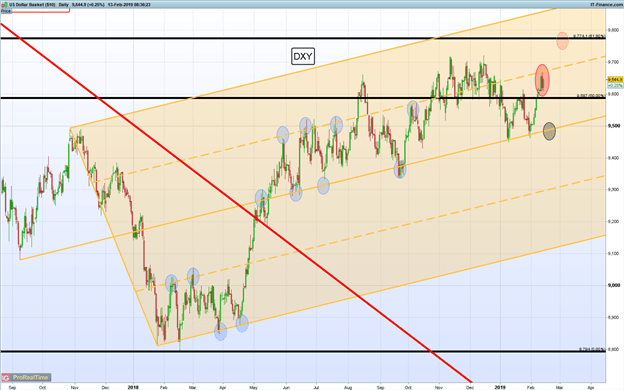Select the gray ellipse on the lower channel line
This screenshot has height=390, width=624.
pos(549,131)
